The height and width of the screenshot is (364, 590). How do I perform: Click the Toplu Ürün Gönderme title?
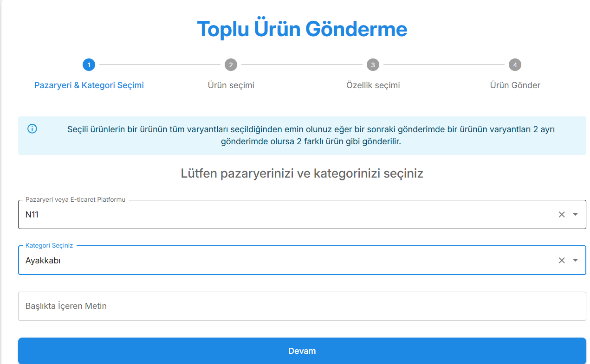(302, 28)
